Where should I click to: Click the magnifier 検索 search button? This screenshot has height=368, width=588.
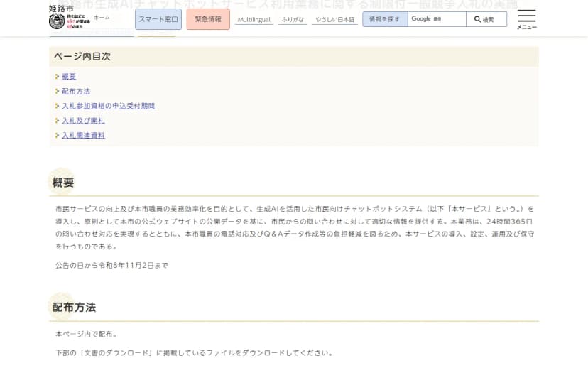coord(486,19)
